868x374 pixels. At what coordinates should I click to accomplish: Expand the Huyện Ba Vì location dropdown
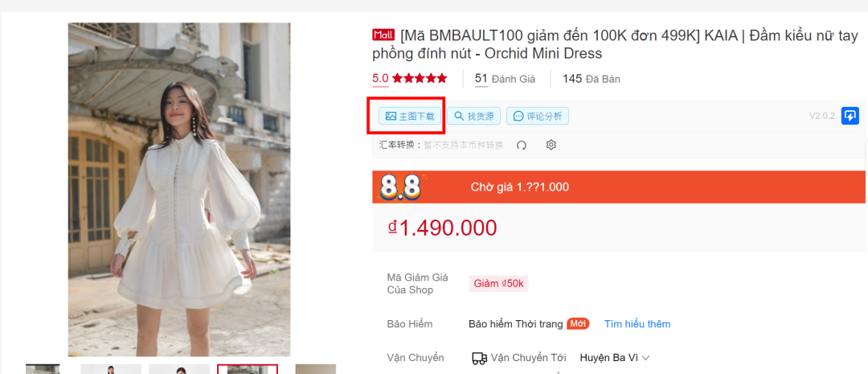pyautogui.click(x=615, y=358)
